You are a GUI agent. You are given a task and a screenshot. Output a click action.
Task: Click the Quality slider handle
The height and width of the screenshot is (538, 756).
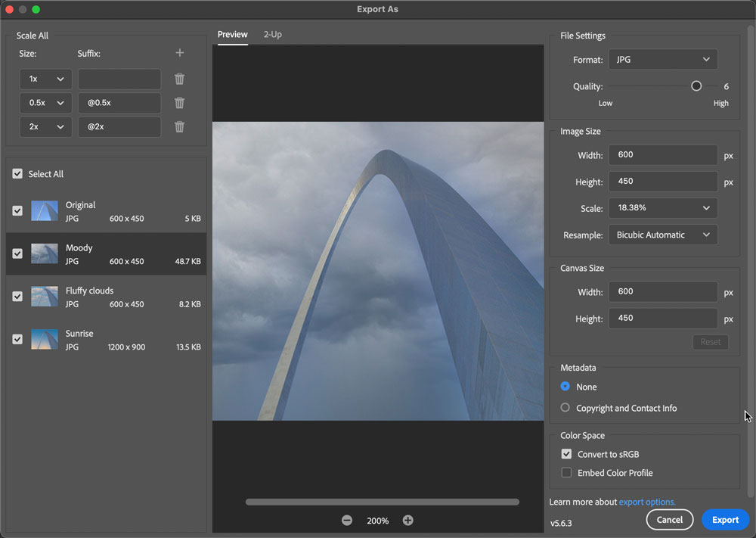click(x=696, y=86)
